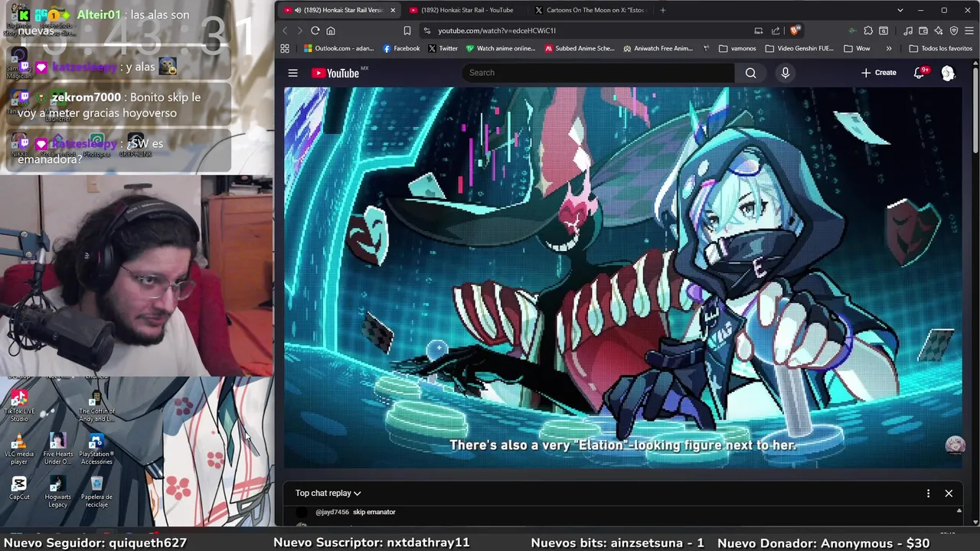Screen dimensions: 980x551
Task: Open the Outlook.com bookmark
Action: click(x=338, y=48)
